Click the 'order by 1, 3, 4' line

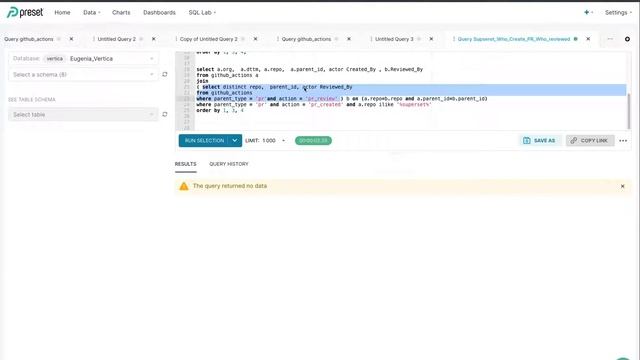(x=220, y=110)
